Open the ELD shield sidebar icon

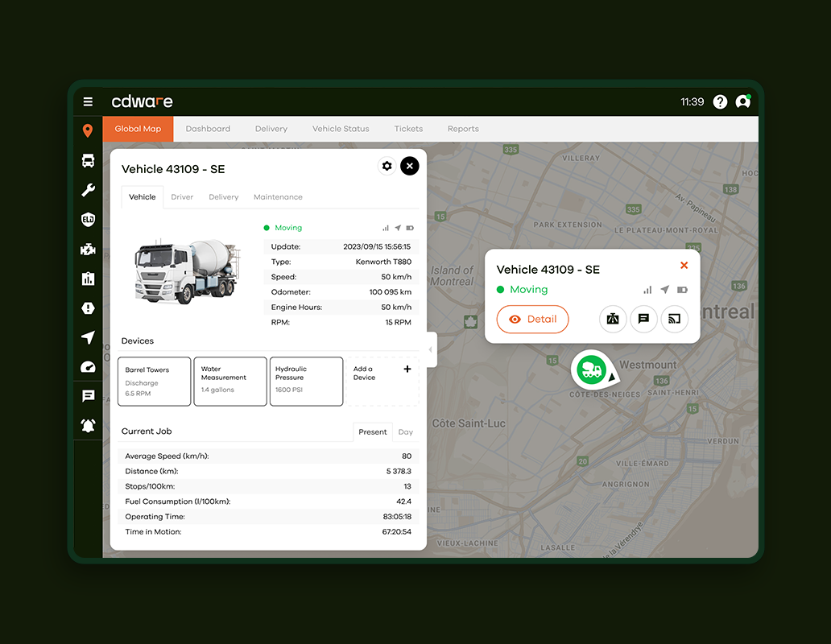point(88,219)
